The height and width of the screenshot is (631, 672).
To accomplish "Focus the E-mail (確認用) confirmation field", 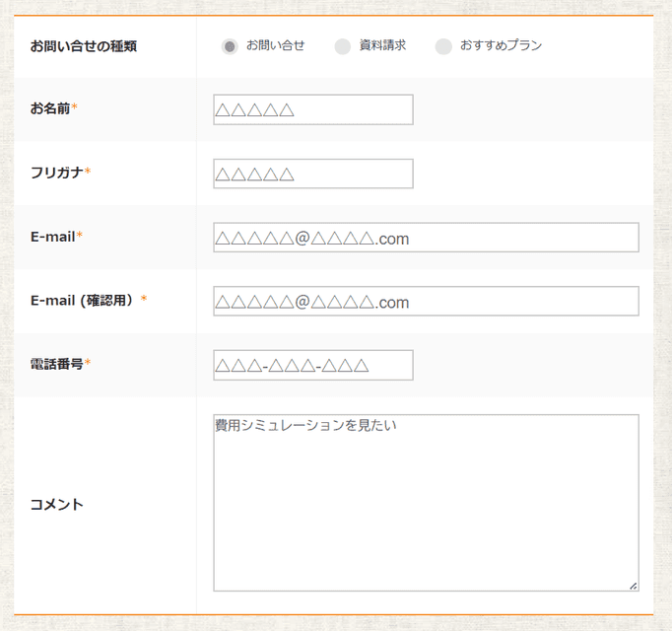I will click(x=426, y=302).
